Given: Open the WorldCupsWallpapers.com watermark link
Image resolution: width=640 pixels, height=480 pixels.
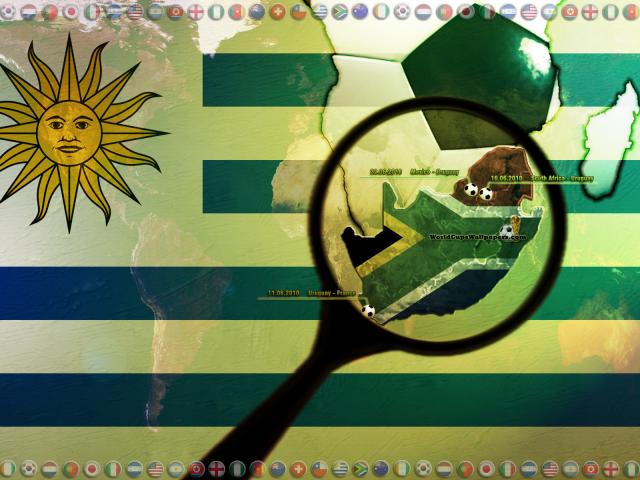Looking at the screenshot, I should tap(476, 237).
